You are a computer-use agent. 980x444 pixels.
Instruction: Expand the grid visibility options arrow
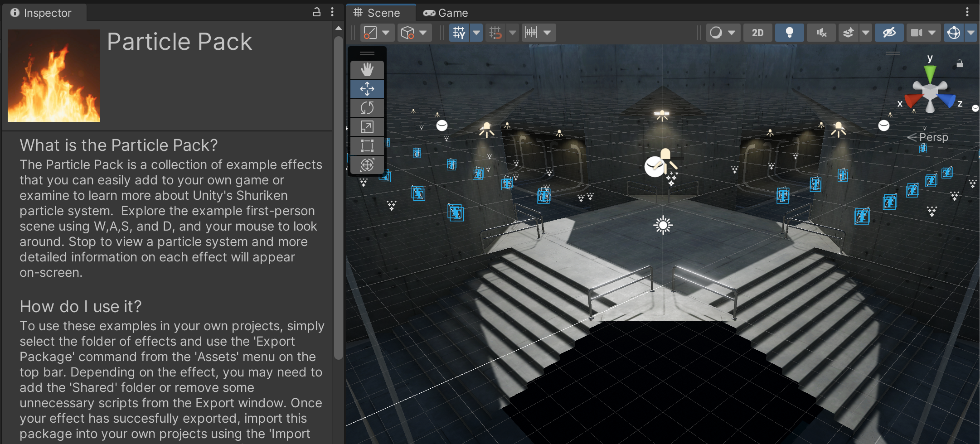[476, 33]
